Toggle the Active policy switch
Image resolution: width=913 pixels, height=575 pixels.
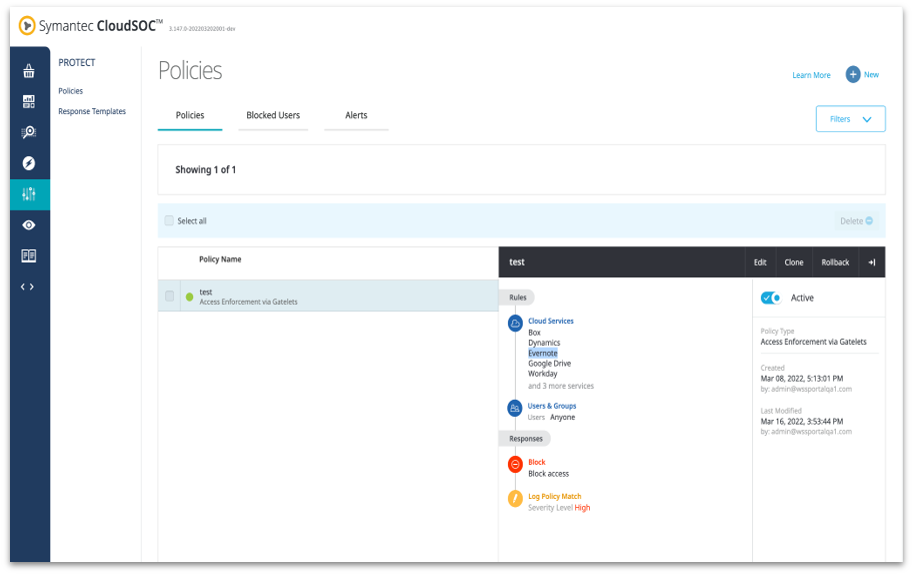(770, 298)
